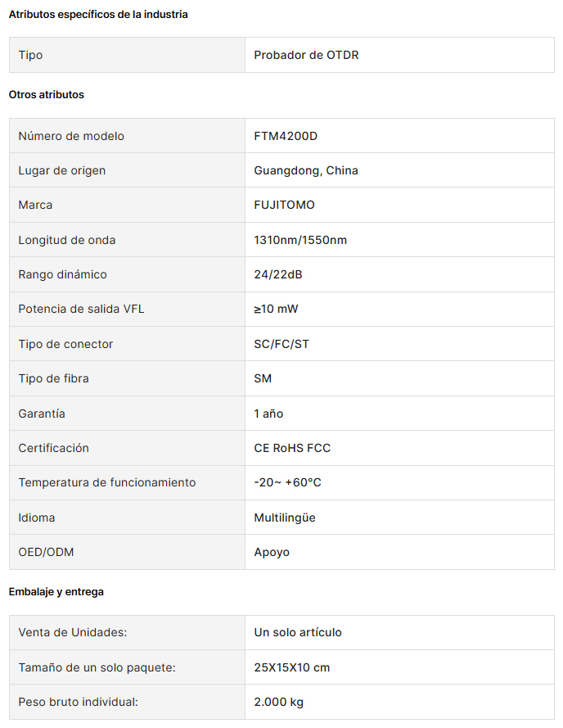Click the 'Temperatura de funcionamiento' label
Screen dimensions: 563x728
click(x=107, y=482)
